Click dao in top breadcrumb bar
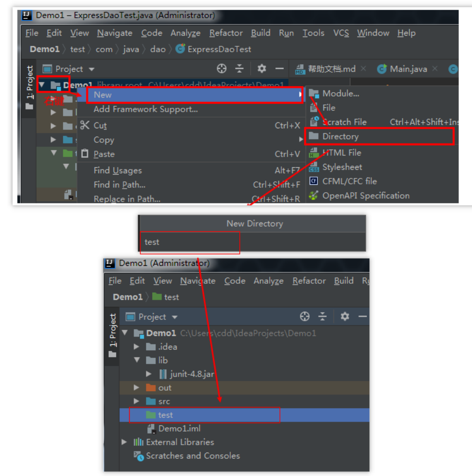 (x=158, y=49)
